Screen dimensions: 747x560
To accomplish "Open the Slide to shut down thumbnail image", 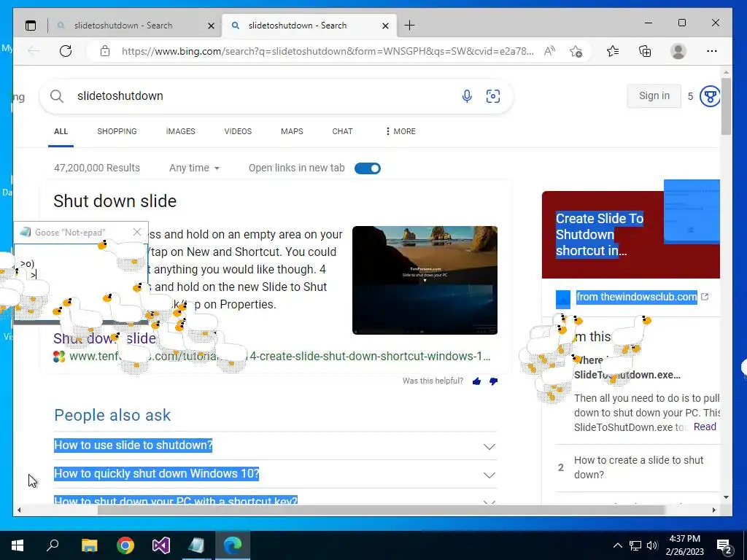I will point(425,280).
